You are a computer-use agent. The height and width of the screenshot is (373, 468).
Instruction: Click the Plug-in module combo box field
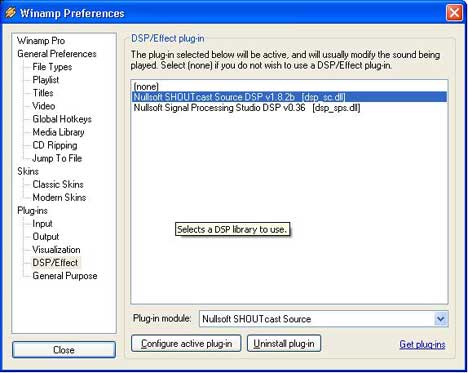[x=323, y=319]
